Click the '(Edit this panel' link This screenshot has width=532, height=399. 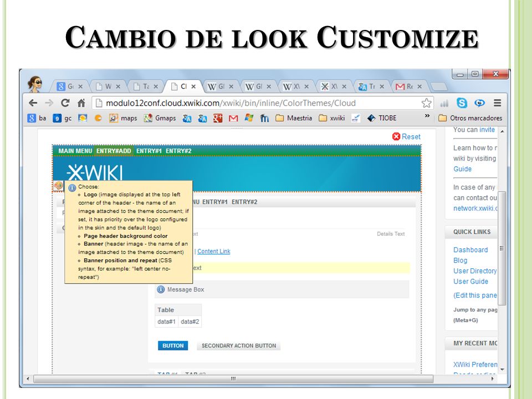click(x=475, y=295)
